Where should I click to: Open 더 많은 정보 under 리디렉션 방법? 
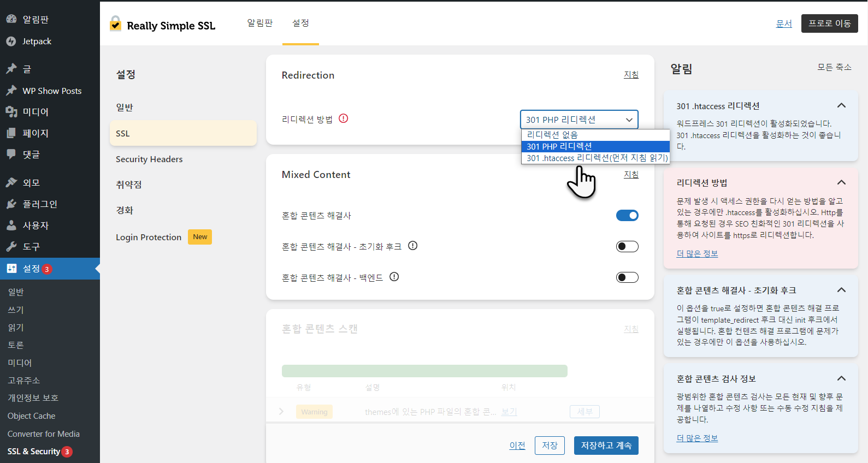tap(697, 253)
